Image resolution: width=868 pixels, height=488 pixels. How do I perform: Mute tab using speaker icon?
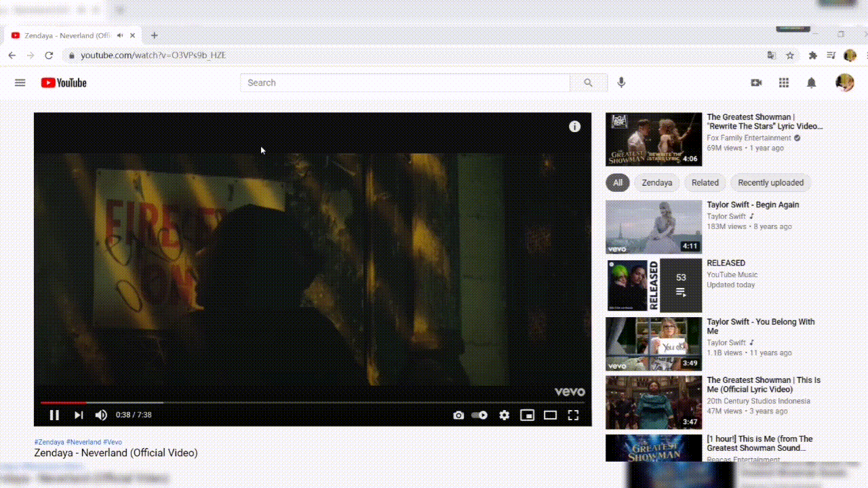click(120, 35)
